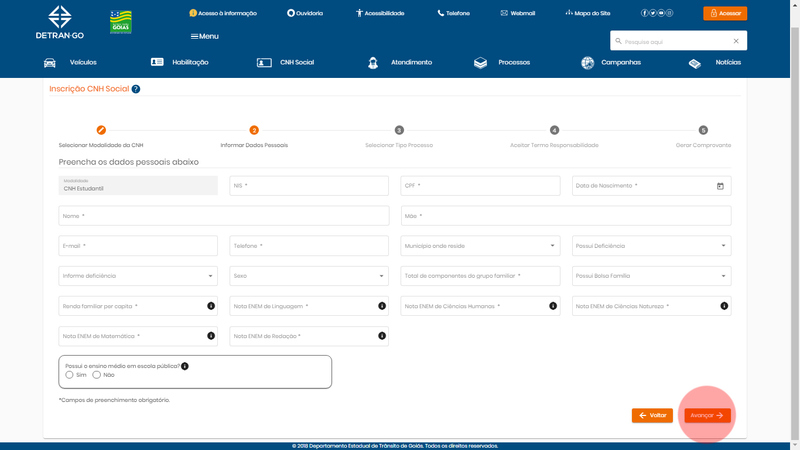Click step 3 Selecionar Tipo Processo marker
Viewport: 800px width, 450px height.
click(x=399, y=130)
